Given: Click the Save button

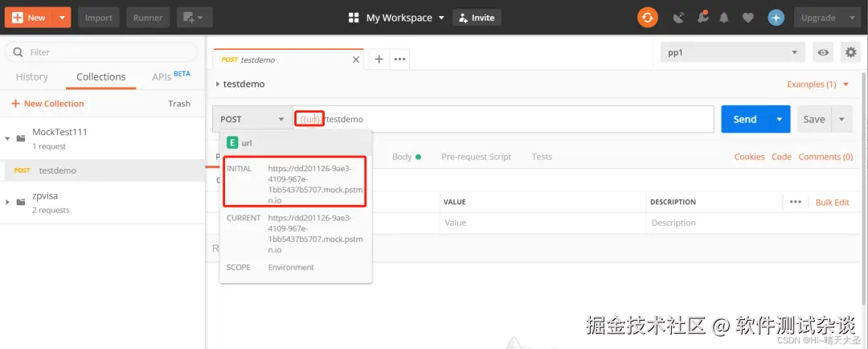Looking at the screenshot, I should coord(813,119).
